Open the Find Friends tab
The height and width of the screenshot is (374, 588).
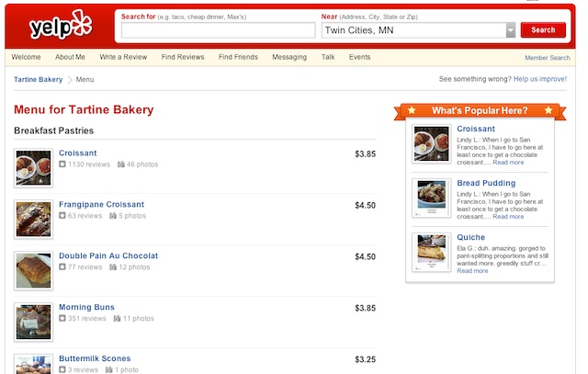tap(238, 57)
